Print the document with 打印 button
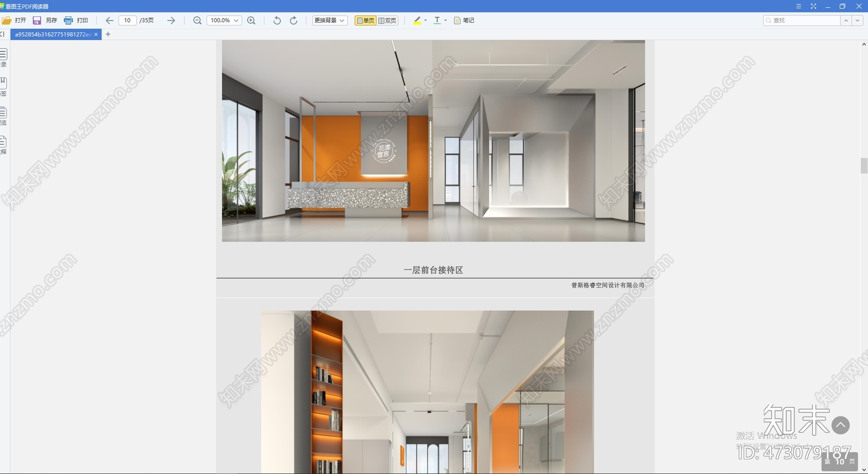The image size is (868, 474). click(76, 20)
